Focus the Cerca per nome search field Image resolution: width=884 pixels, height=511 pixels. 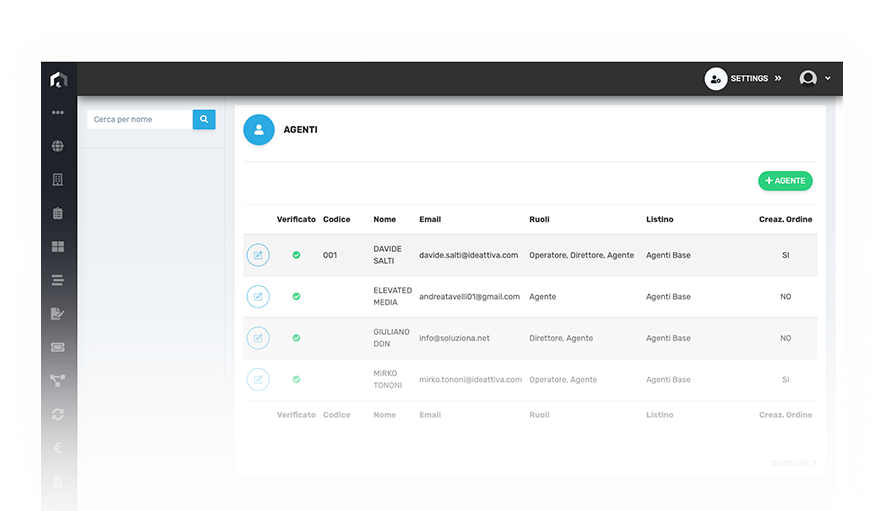click(140, 120)
